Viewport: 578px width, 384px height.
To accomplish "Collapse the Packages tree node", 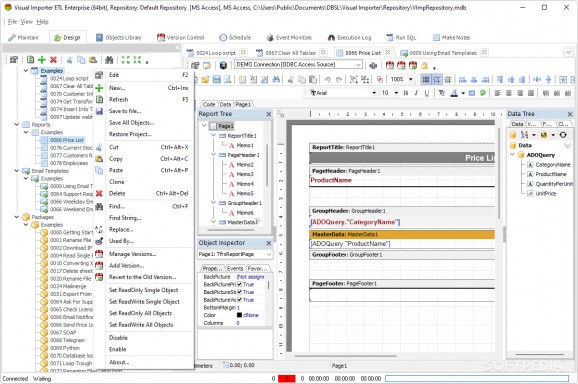I will click(17, 217).
